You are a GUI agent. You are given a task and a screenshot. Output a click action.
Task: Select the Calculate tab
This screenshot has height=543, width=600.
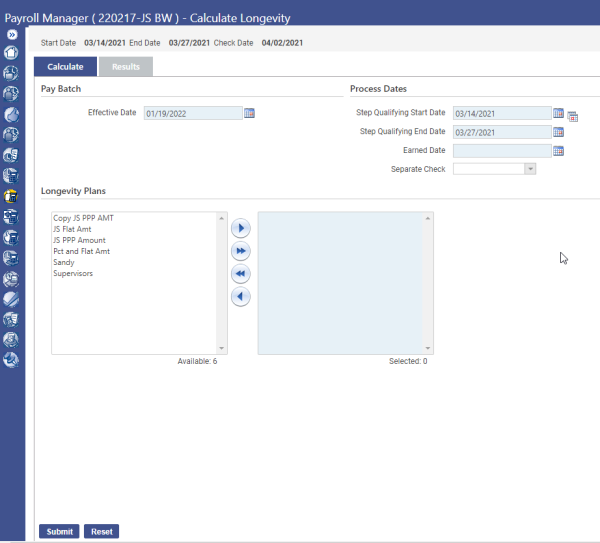(x=65, y=67)
